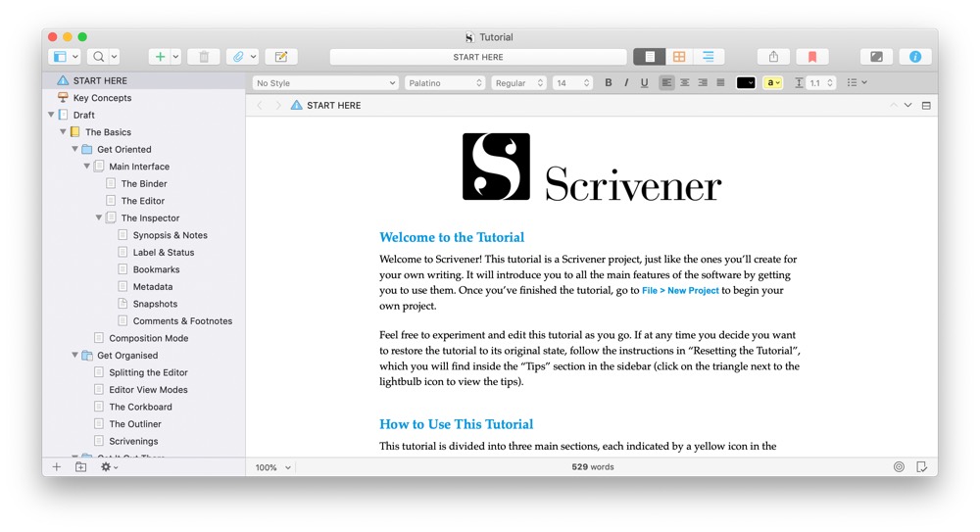Open the black text color swatch

pos(746,82)
